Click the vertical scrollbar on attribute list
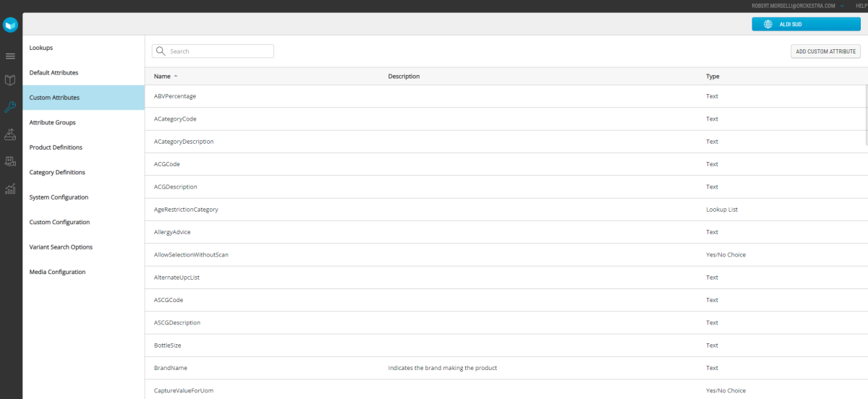 pos(865,116)
